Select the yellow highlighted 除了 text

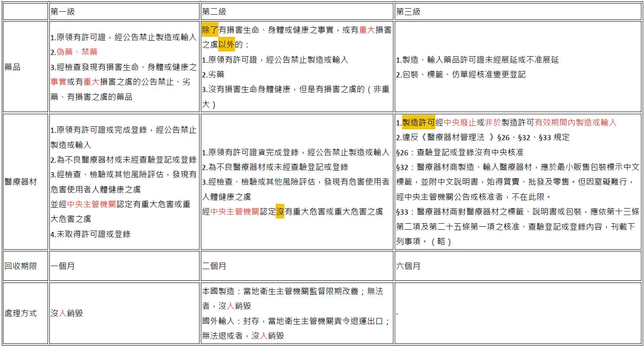(210, 30)
